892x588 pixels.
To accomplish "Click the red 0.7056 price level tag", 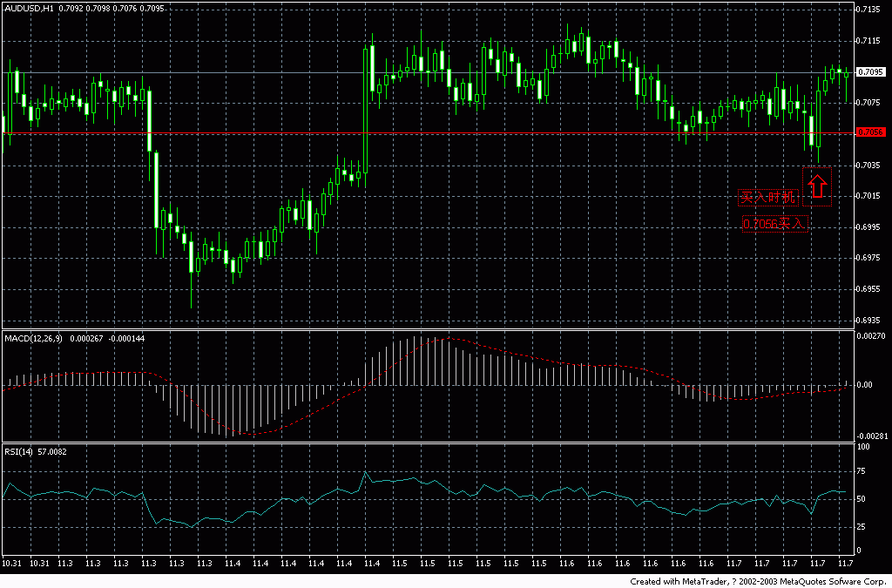I will 870,132.
